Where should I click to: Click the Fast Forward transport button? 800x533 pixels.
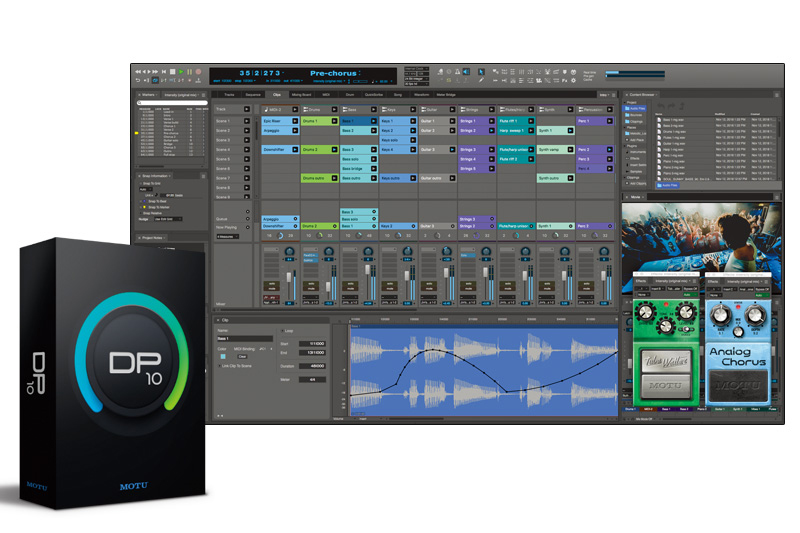point(155,72)
